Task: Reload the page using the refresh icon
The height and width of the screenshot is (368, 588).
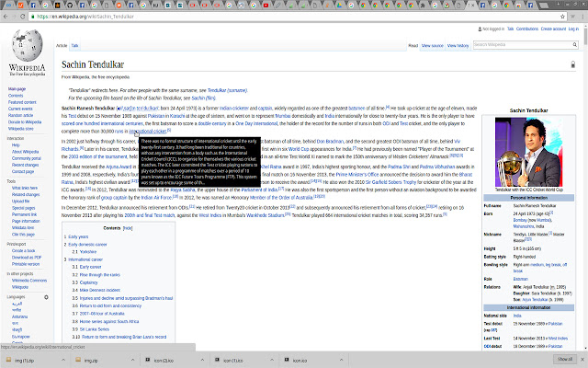Action: [x=31, y=17]
